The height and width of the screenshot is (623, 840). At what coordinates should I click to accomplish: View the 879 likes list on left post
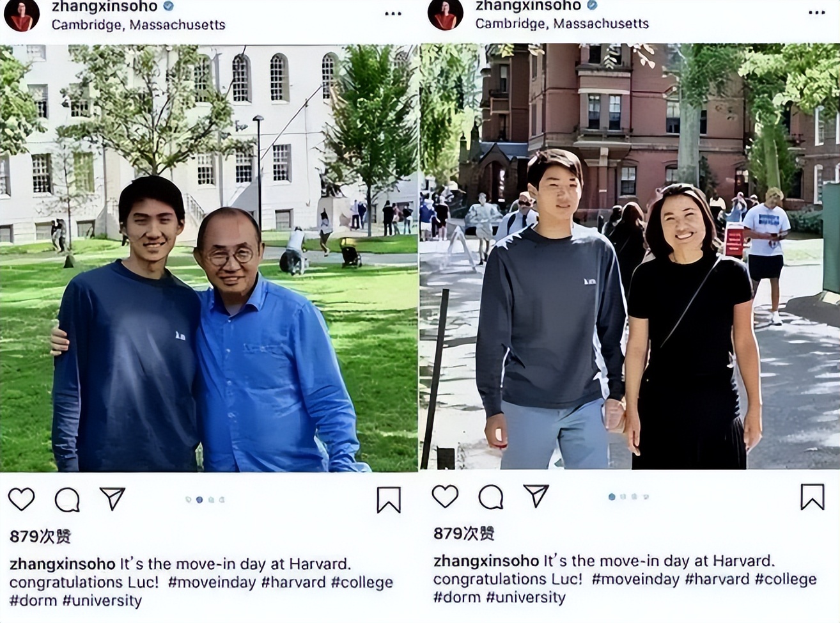40,537
